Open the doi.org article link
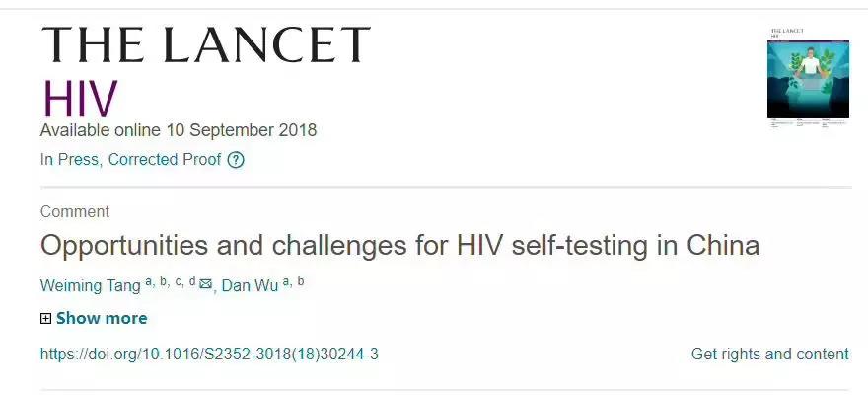 click(x=209, y=354)
